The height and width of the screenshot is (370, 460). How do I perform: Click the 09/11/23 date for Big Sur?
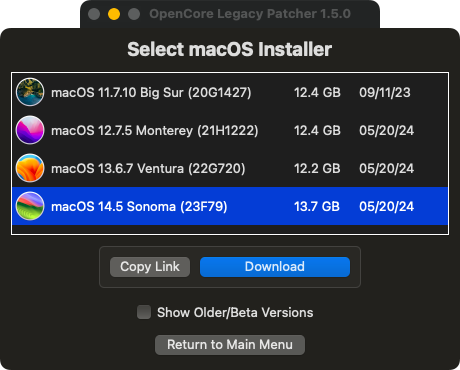(385, 92)
